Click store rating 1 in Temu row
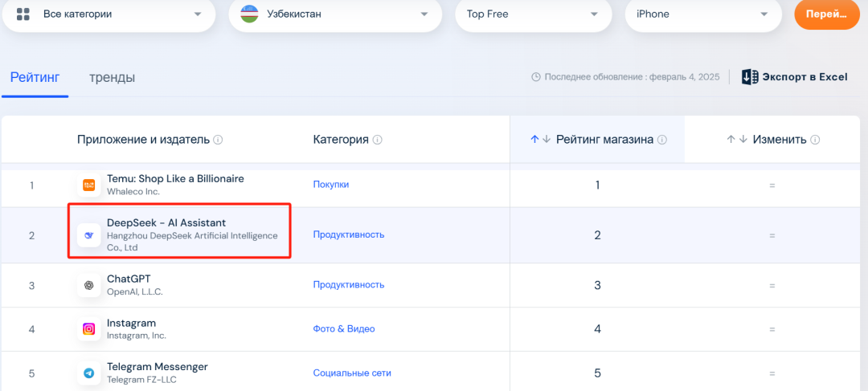This screenshot has height=391, width=868. 597,185
